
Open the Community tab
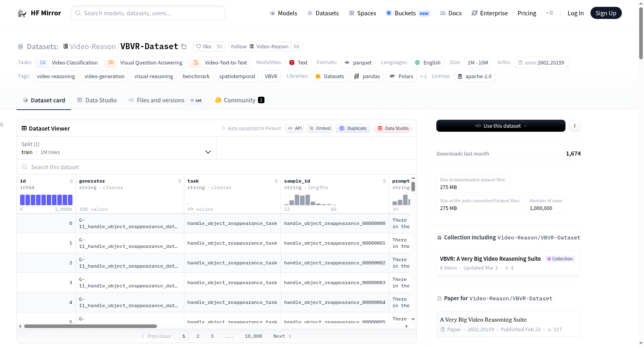click(239, 100)
